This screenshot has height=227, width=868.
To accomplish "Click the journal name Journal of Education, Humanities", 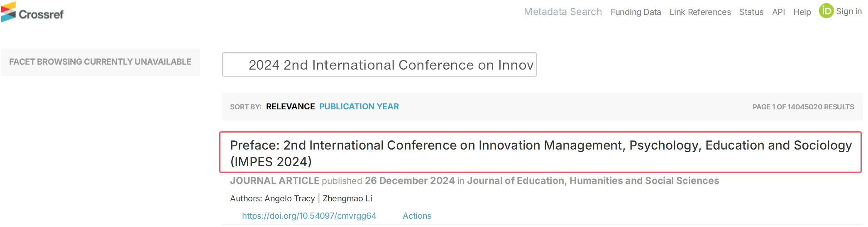I will point(593,181).
